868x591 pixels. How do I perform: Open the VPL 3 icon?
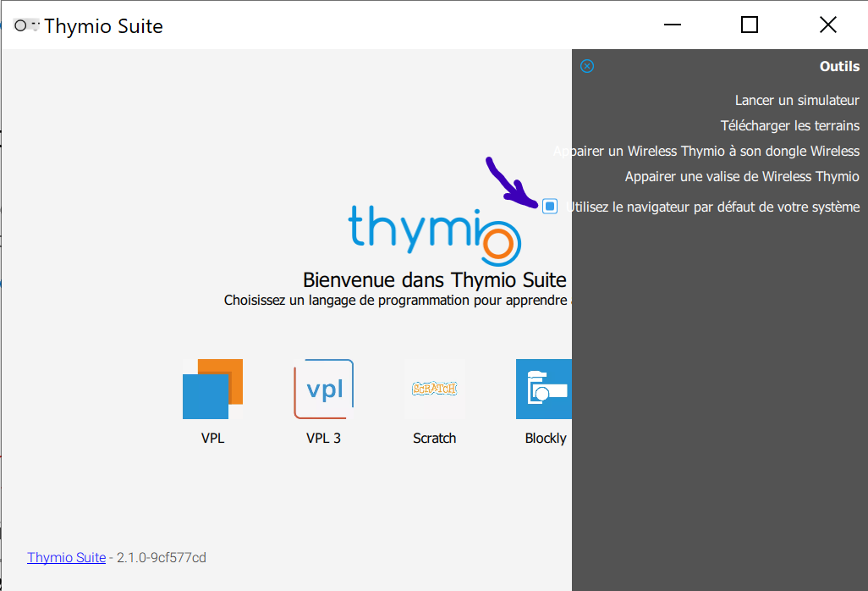point(324,389)
